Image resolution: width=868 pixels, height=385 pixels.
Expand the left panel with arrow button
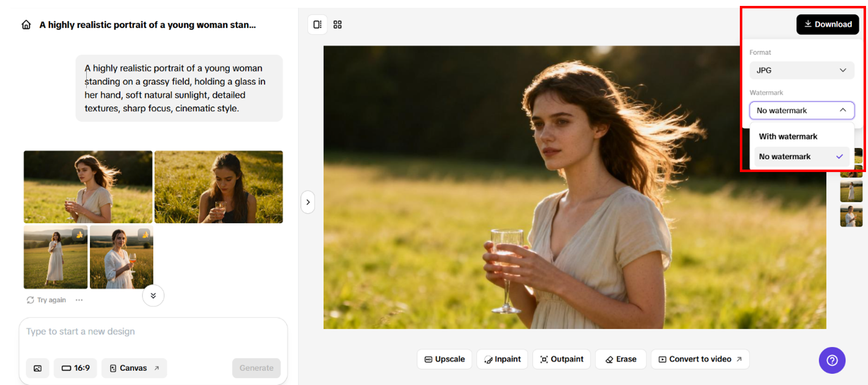tap(308, 202)
